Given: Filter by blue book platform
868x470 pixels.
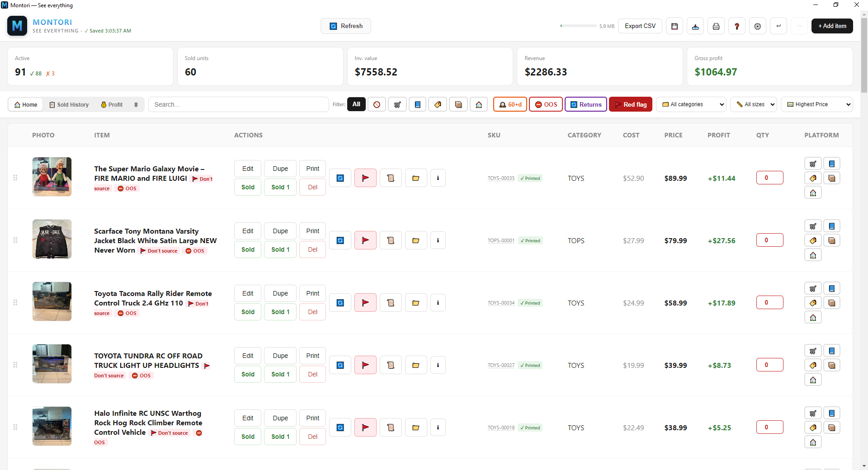Looking at the screenshot, I should coord(418,104).
